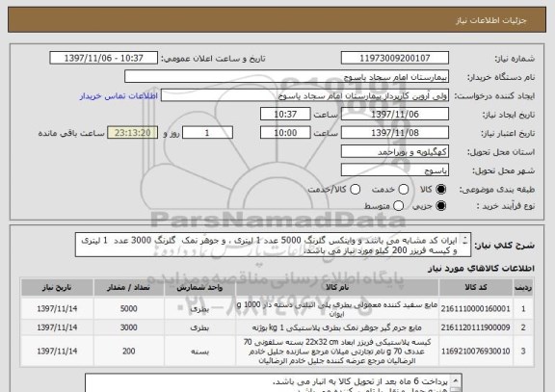555x392 pixels.
Task: Click the کد کالا column header
Action: pyautogui.click(x=476, y=287)
